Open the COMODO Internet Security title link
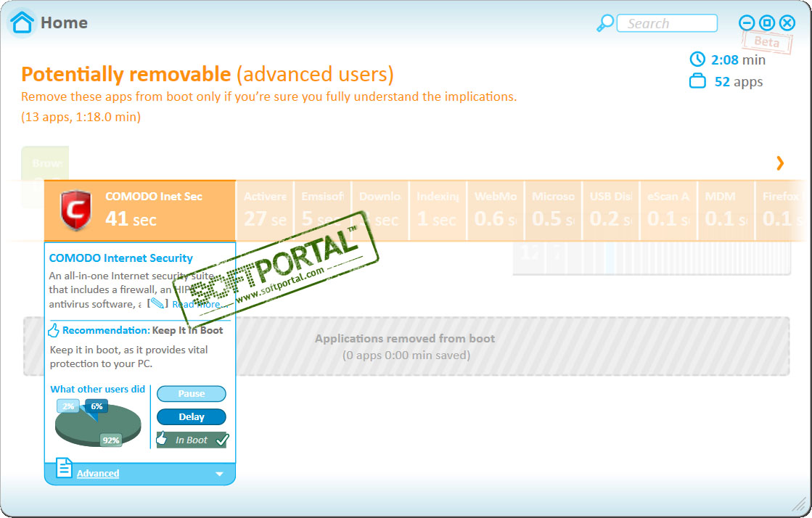 click(120, 258)
